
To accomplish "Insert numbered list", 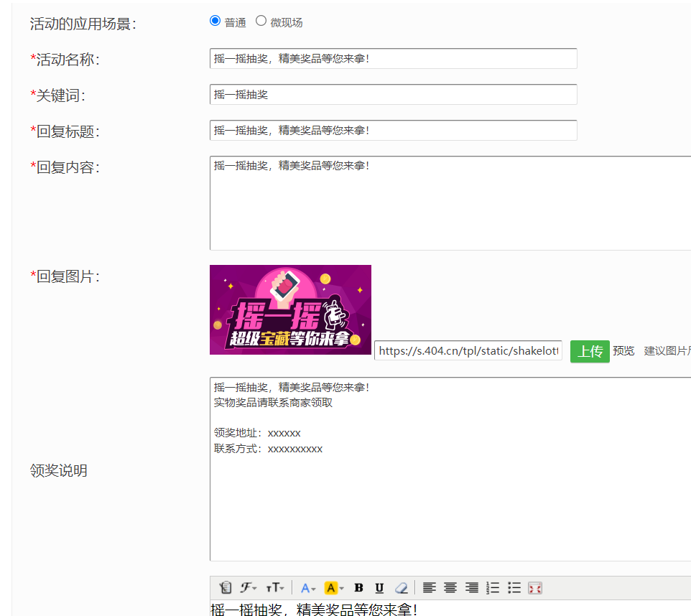I will click(493, 588).
